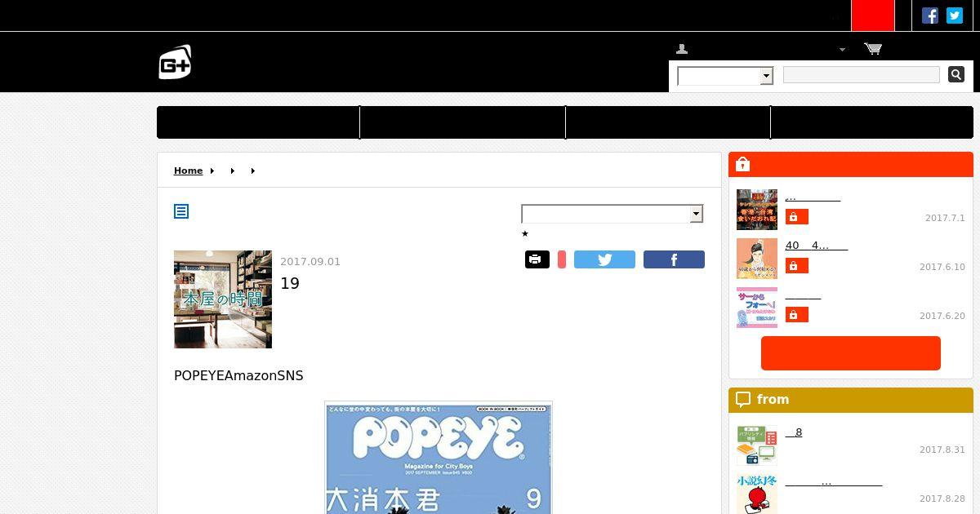Open the shopping cart icon
980x514 pixels.
(x=872, y=49)
